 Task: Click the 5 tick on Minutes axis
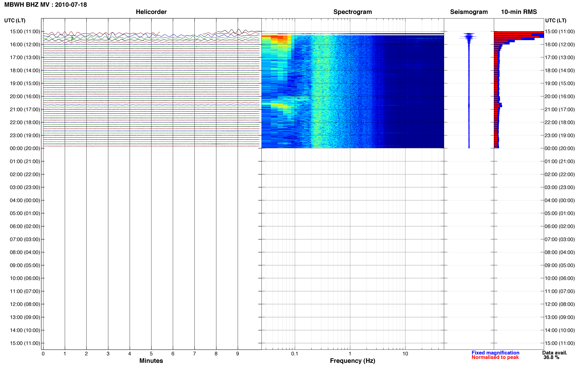151,354
